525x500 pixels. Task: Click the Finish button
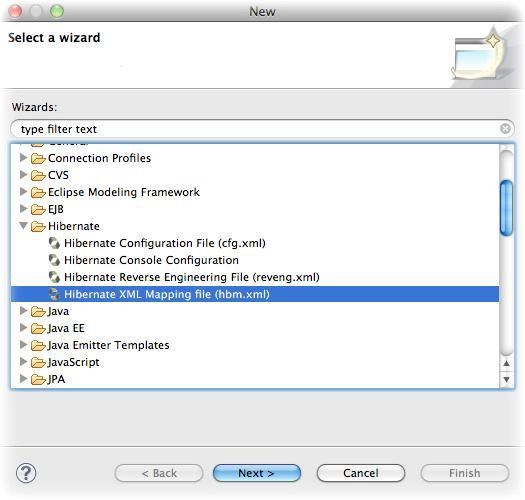click(x=464, y=473)
